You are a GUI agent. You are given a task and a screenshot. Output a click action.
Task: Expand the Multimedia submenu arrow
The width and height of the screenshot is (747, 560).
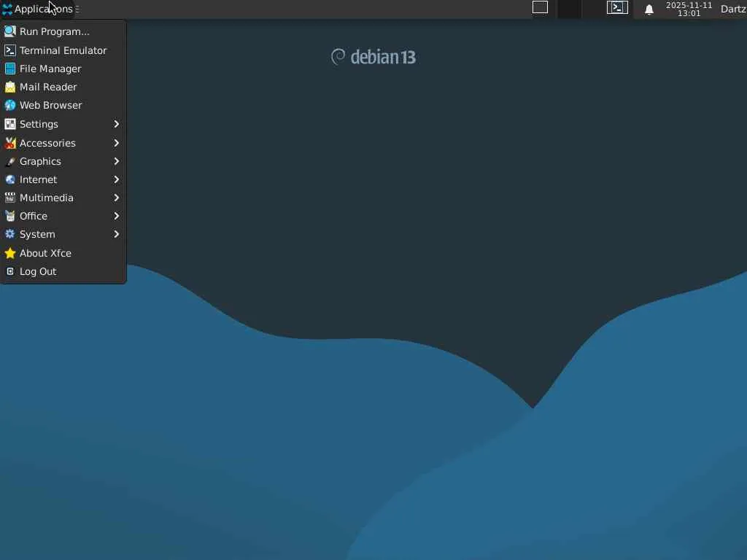[x=116, y=198]
